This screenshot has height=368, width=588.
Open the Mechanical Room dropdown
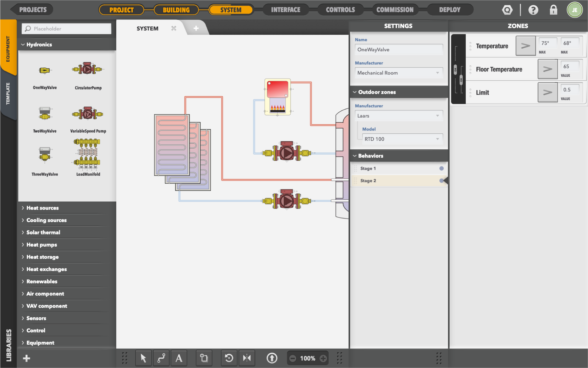tap(398, 73)
